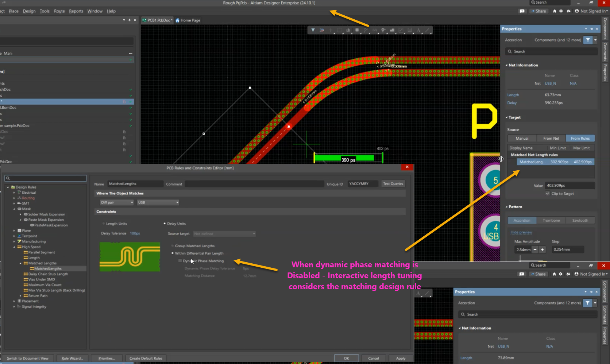Click the Rule Wizard button

click(72, 358)
